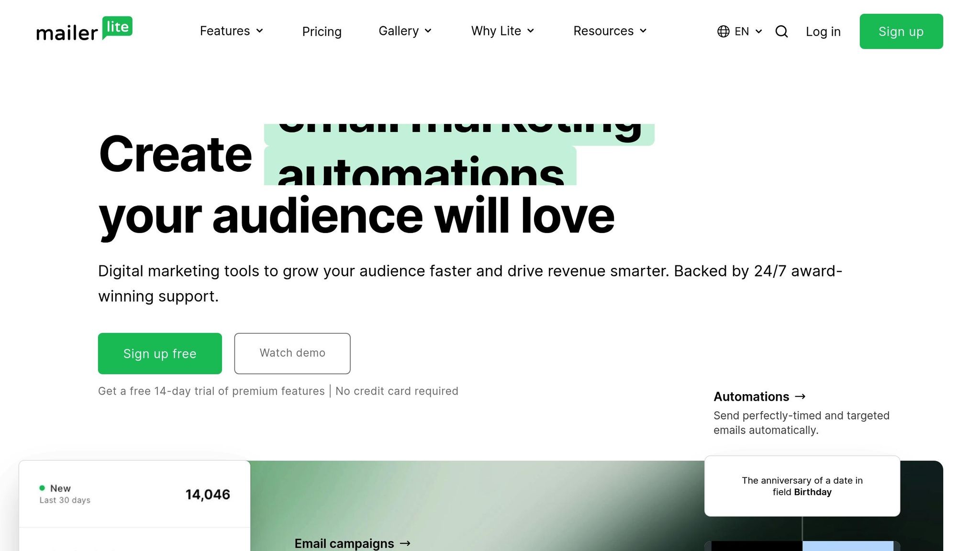Click the 'Last 30 days' label

65,500
